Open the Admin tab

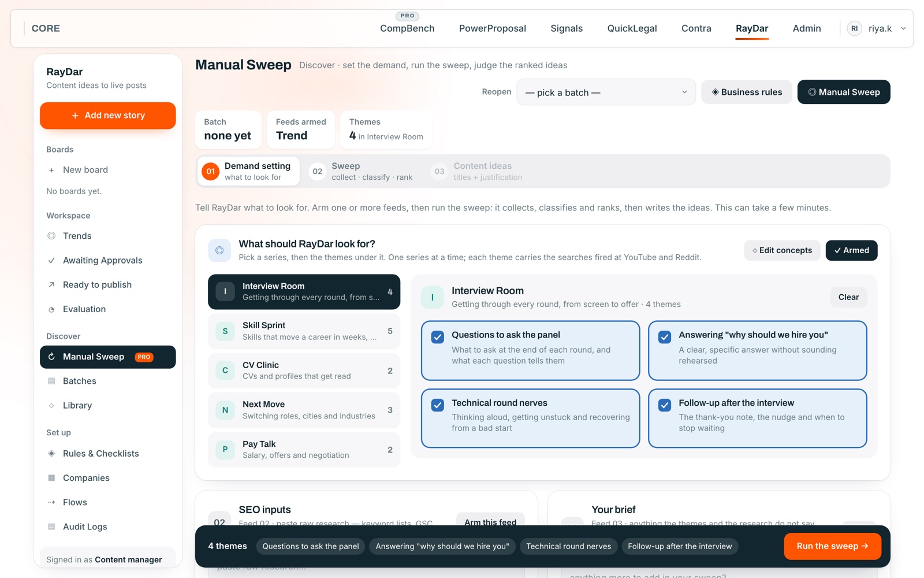(806, 28)
